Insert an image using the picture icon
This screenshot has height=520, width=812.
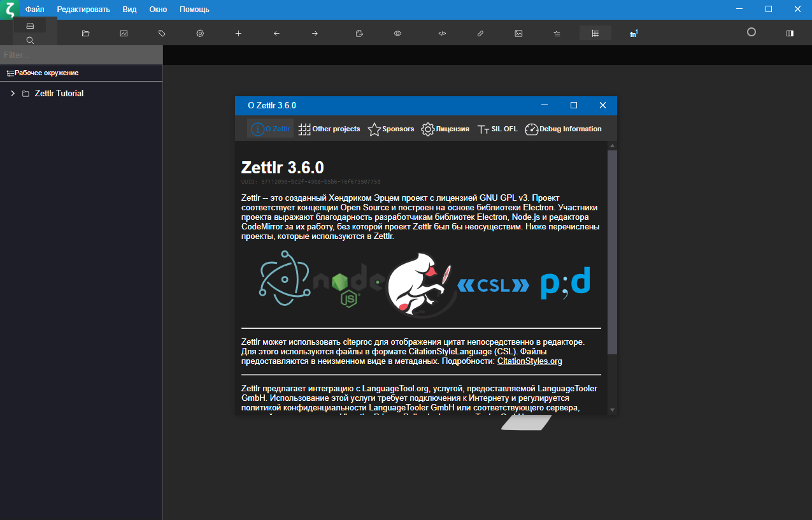click(518, 33)
